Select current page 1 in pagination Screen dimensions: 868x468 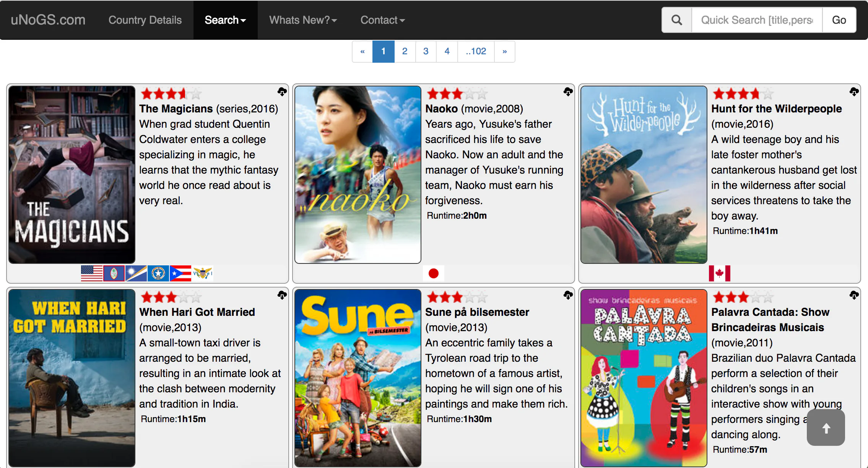tap(383, 51)
